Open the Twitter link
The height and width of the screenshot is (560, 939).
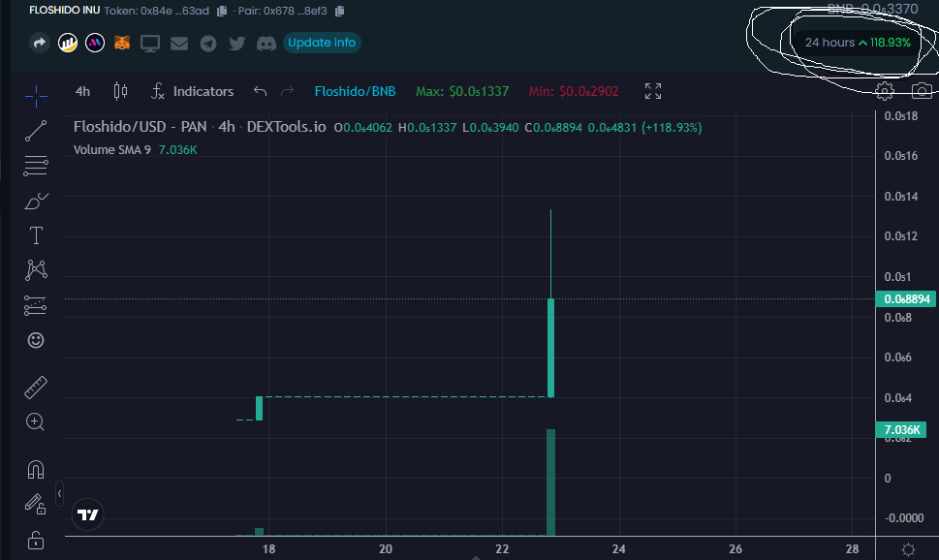237,44
